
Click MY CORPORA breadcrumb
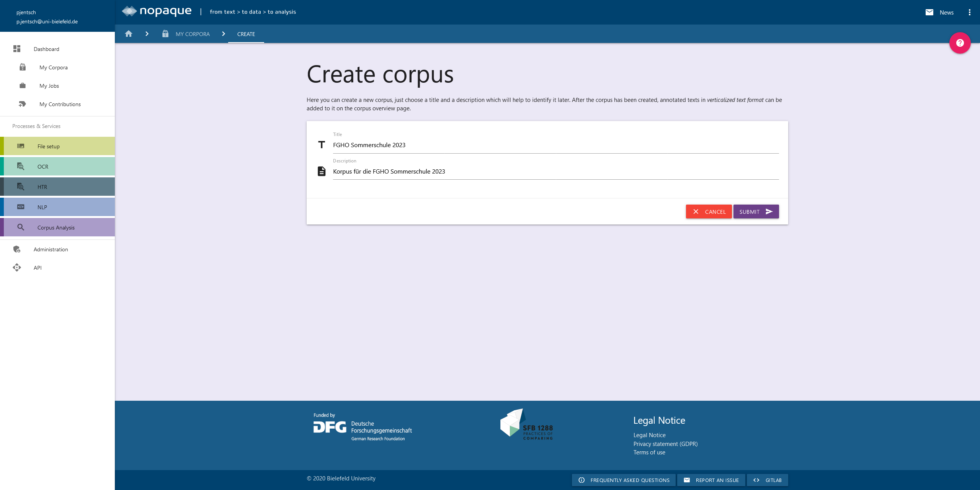coord(193,34)
